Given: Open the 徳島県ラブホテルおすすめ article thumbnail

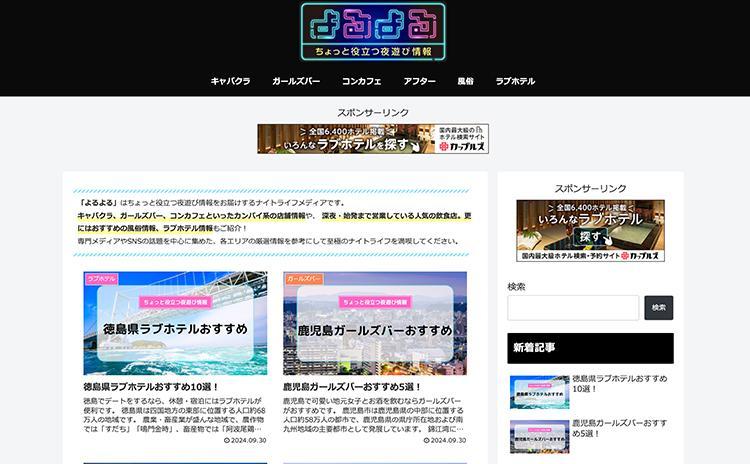Looking at the screenshot, I should pos(175,323).
